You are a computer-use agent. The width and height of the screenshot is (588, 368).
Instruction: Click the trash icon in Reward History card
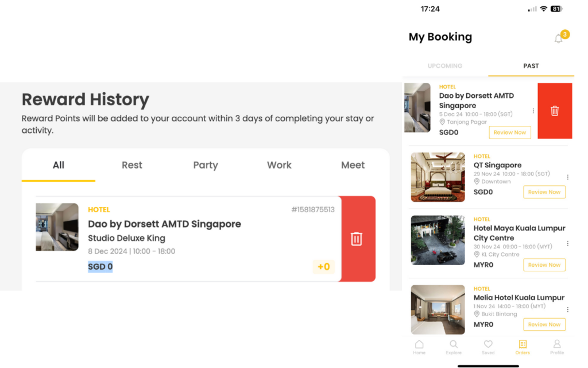tap(356, 239)
